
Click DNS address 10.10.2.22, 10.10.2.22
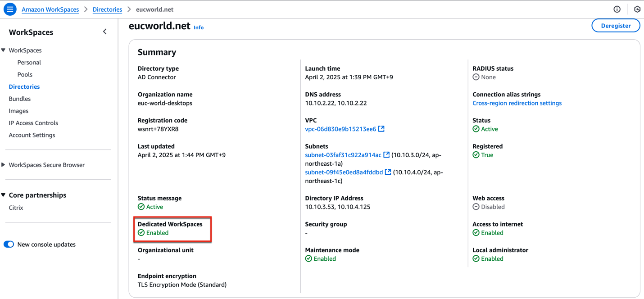tap(336, 103)
